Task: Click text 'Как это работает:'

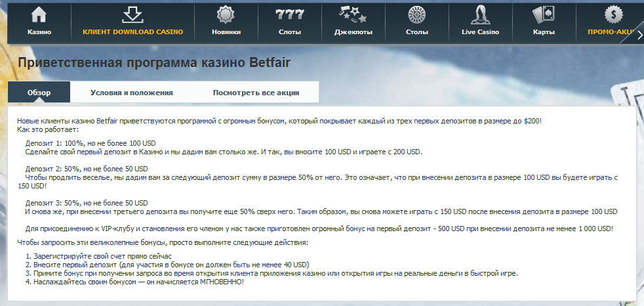Action: [48, 130]
